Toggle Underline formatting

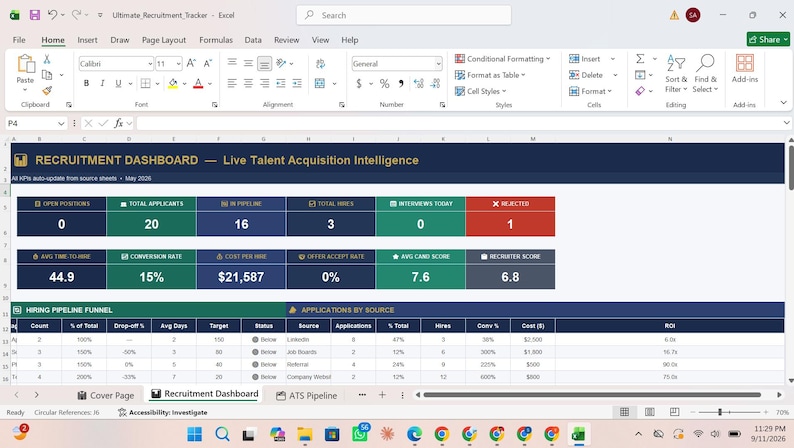118,83
